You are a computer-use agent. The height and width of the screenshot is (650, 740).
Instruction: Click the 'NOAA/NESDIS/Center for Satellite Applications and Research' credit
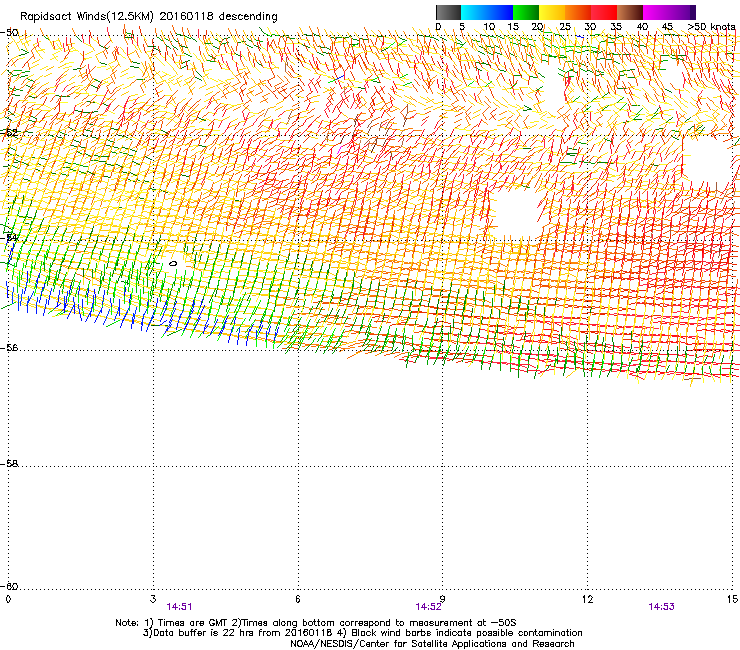(x=432, y=644)
